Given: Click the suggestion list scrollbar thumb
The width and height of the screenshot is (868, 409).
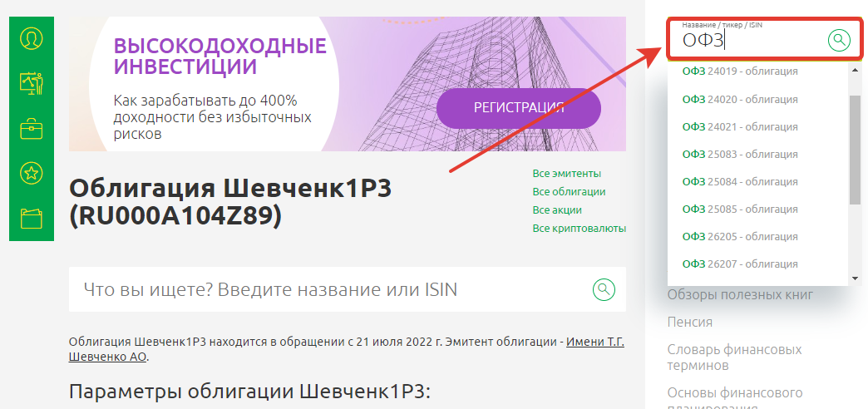Looking at the screenshot, I should click(x=854, y=150).
